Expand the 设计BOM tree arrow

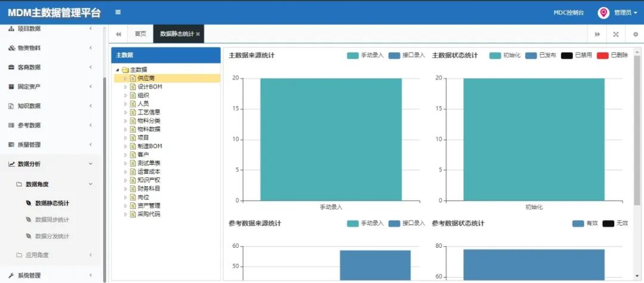click(126, 87)
